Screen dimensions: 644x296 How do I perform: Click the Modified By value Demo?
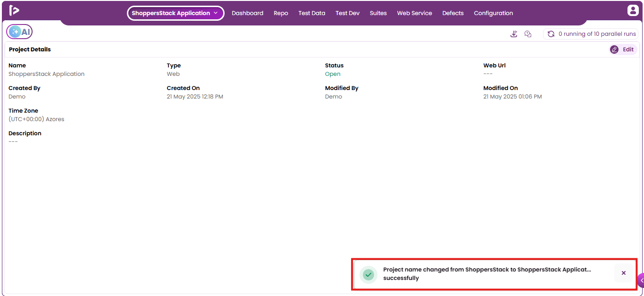coord(334,97)
